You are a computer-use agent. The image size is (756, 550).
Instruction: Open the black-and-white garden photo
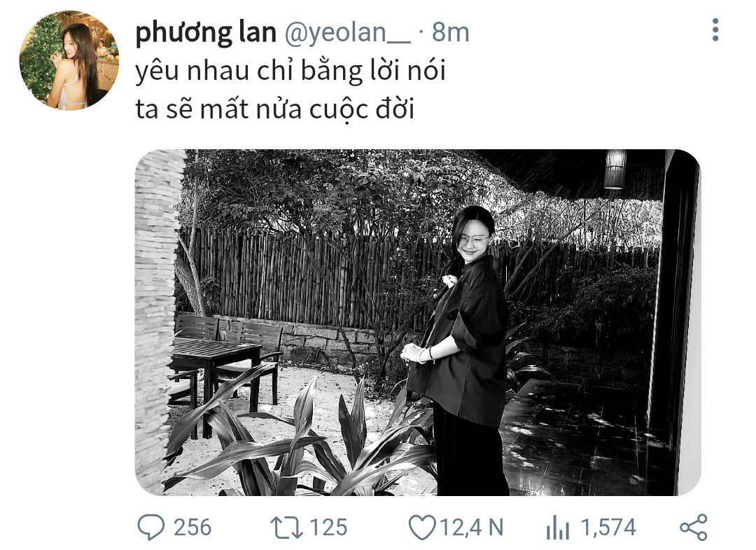(x=417, y=322)
